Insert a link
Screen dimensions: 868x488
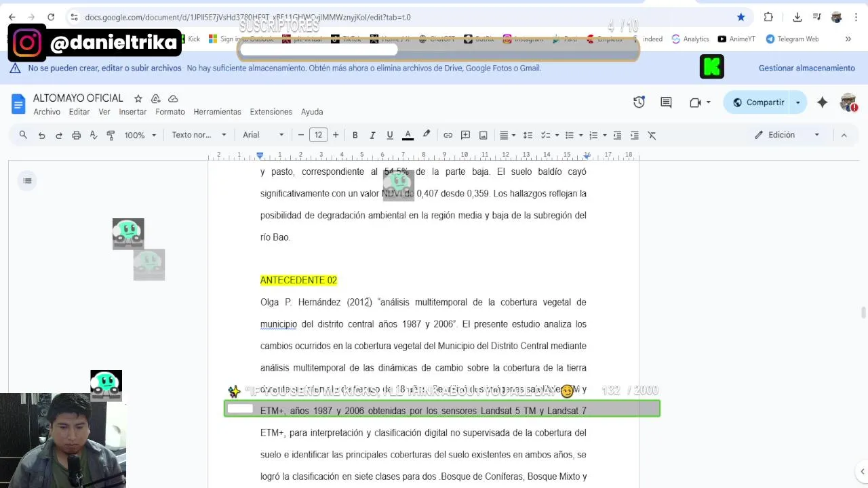point(448,135)
